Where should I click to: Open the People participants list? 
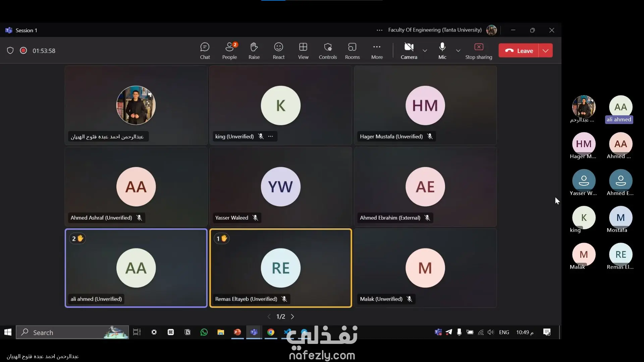(x=229, y=51)
